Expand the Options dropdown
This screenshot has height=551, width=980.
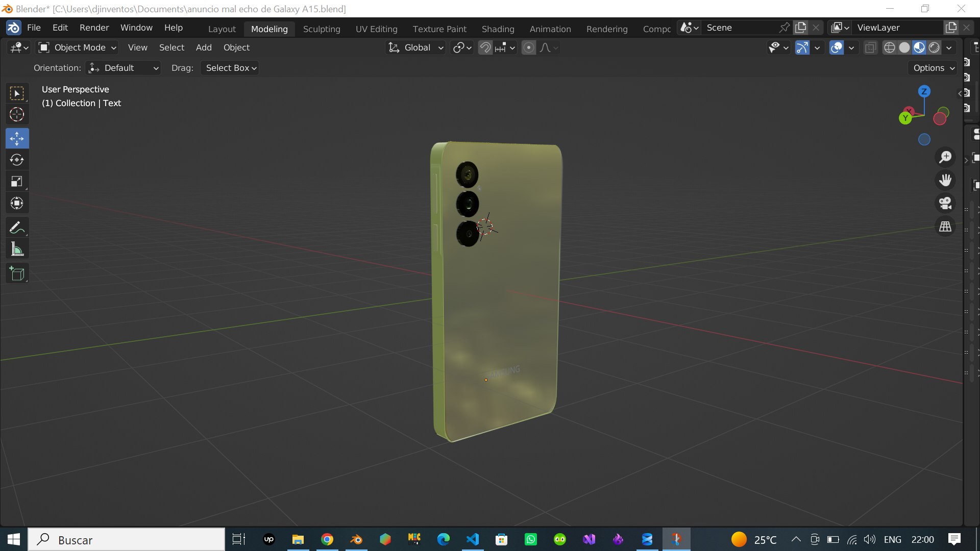(x=933, y=68)
